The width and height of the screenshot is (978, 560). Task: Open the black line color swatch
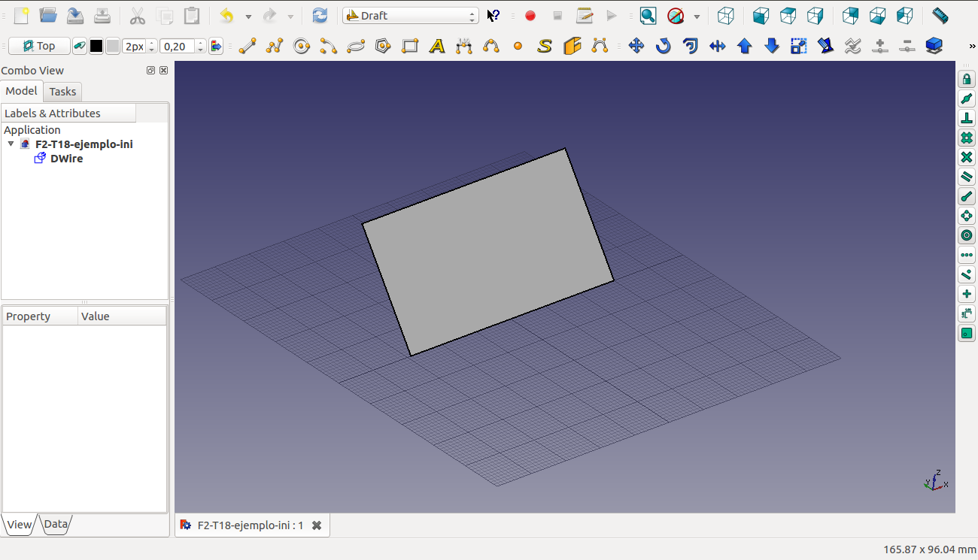[x=96, y=47]
